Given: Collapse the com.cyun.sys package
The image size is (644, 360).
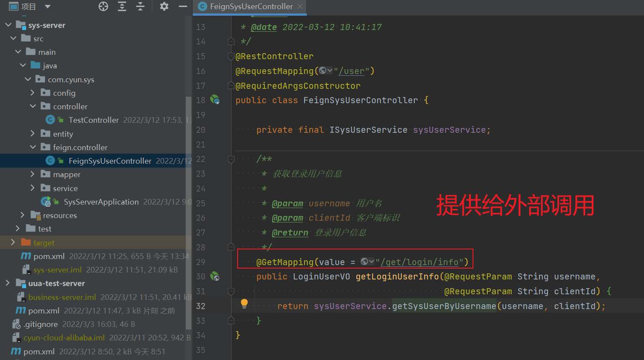Looking at the screenshot, I should pos(28,79).
